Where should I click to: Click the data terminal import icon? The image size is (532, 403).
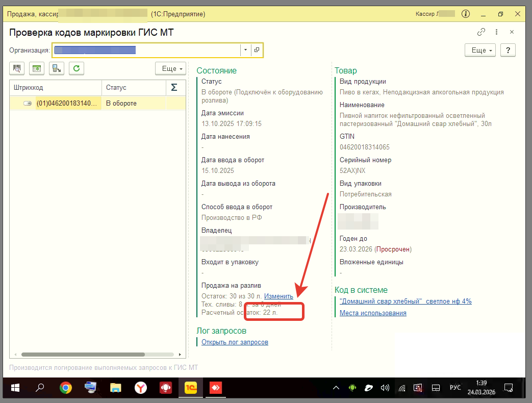coord(56,68)
